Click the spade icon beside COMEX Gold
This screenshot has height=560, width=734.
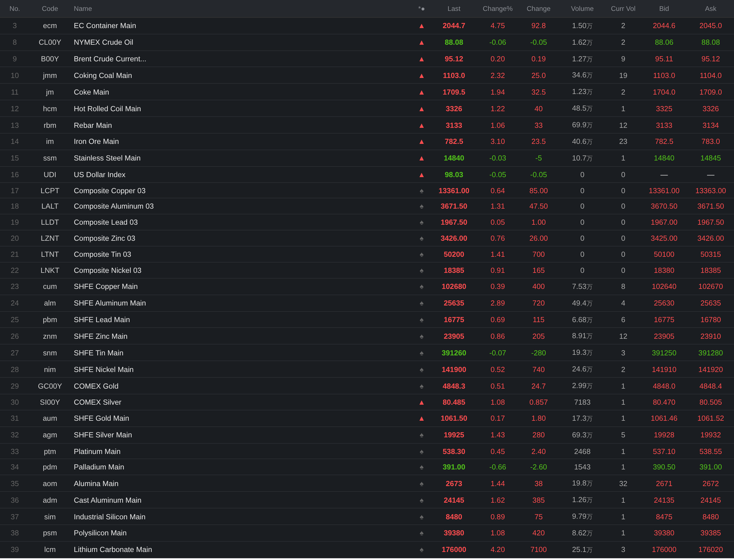421,386
